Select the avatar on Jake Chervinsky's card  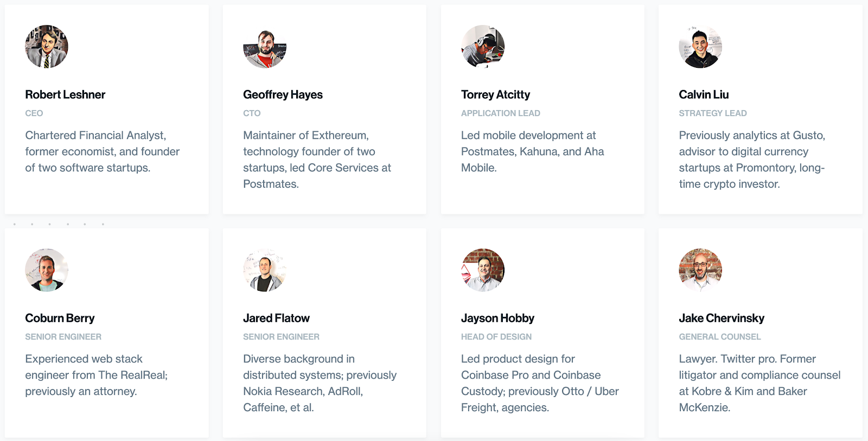click(700, 270)
